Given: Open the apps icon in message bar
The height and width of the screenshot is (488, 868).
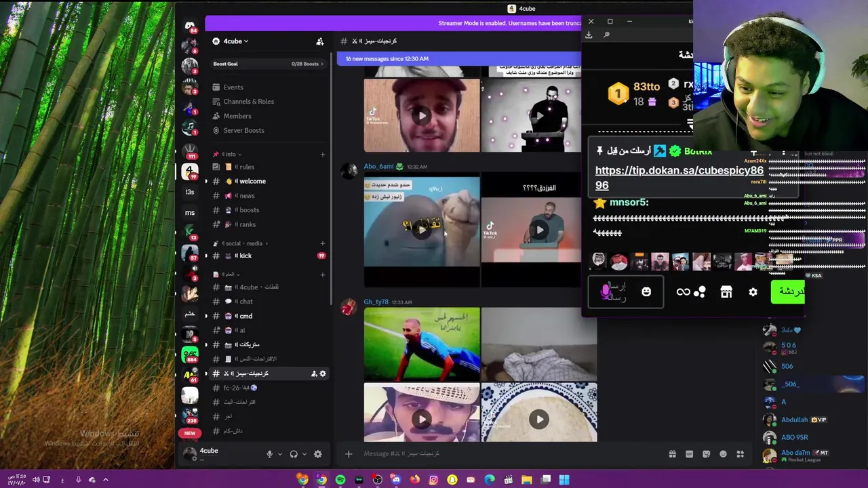Looking at the screenshot, I should click(741, 454).
